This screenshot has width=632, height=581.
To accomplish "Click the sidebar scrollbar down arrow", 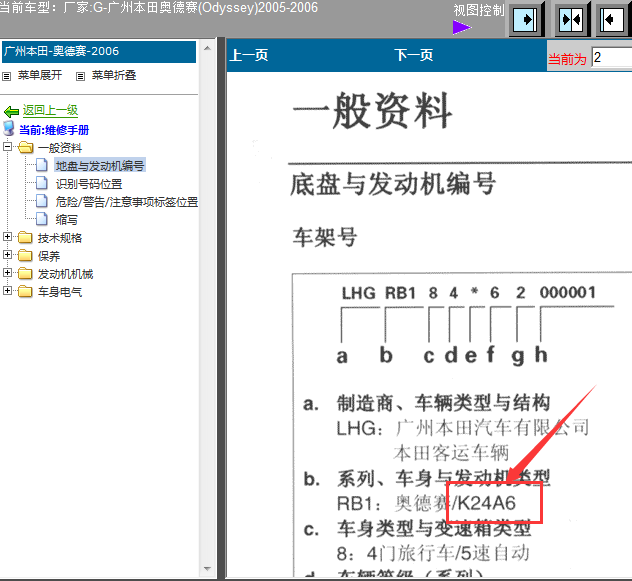I will pyautogui.click(x=208, y=569).
